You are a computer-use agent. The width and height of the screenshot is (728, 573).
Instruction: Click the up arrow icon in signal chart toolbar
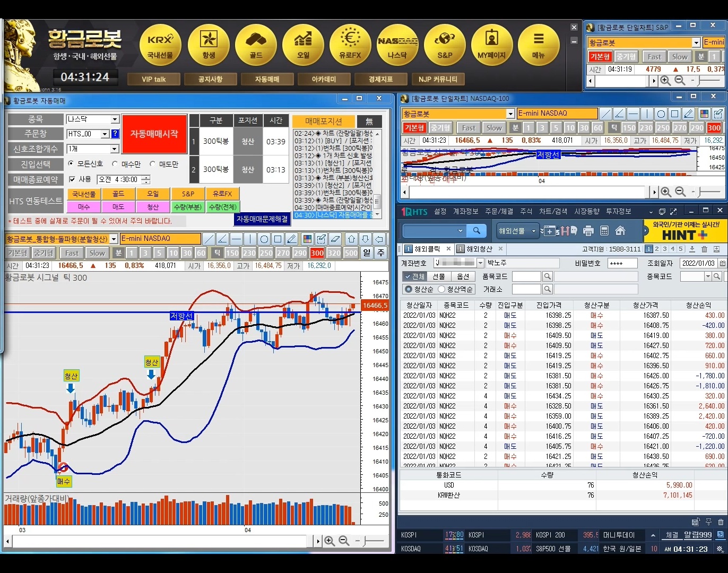[x=351, y=239]
